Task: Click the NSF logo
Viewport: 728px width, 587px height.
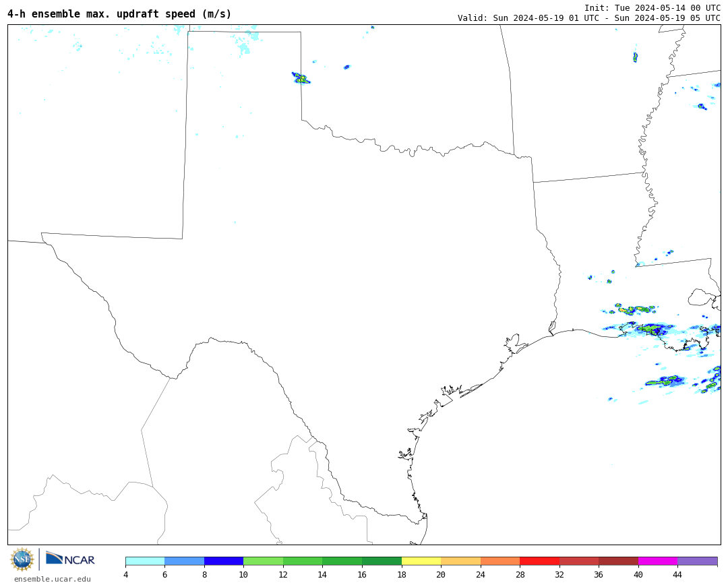Action: (22, 559)
